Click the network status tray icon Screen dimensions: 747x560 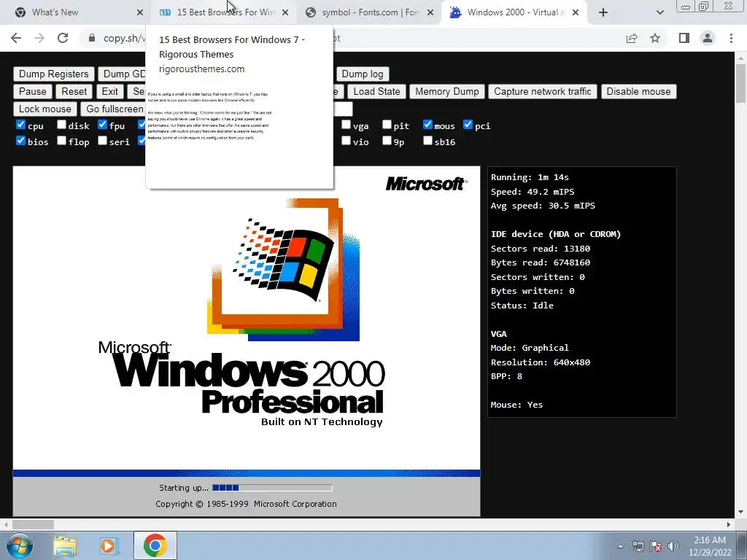pos(638,546)
